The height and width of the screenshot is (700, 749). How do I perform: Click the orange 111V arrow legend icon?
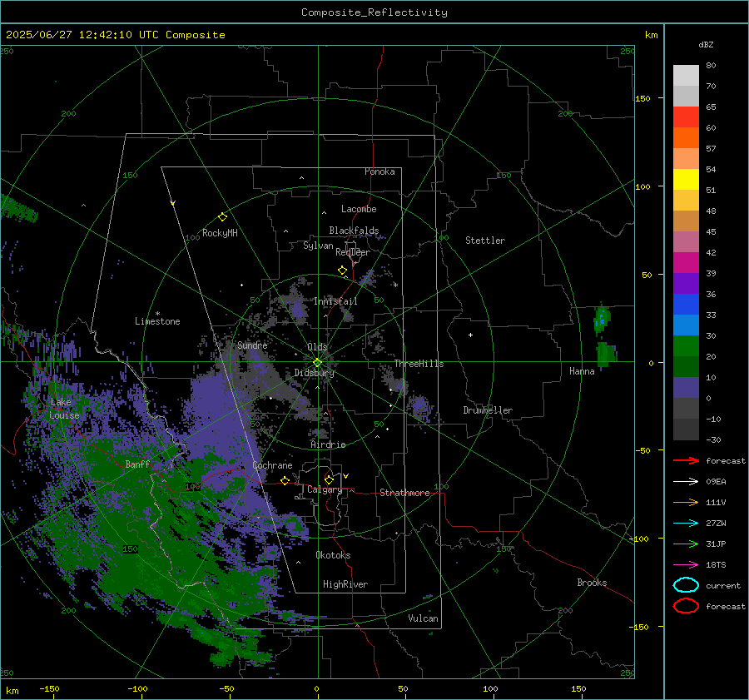(686, 502)
